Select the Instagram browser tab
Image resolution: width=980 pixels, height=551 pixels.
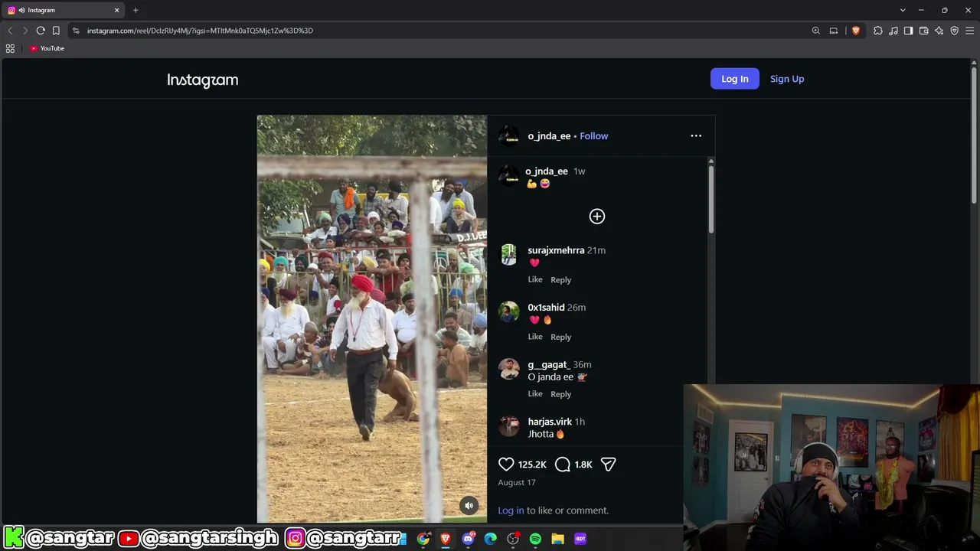click(x=64, y=10)
